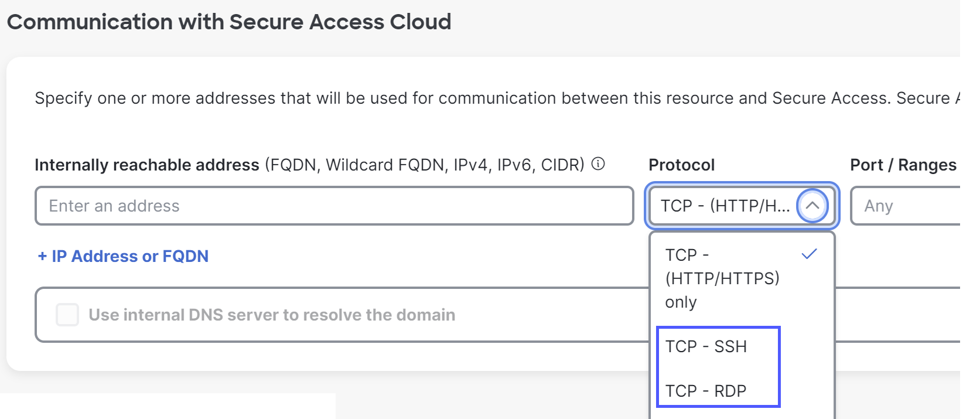Click Port / Ranges field showing Any
The width and height of the screenshot is (980, 419).
905,206
